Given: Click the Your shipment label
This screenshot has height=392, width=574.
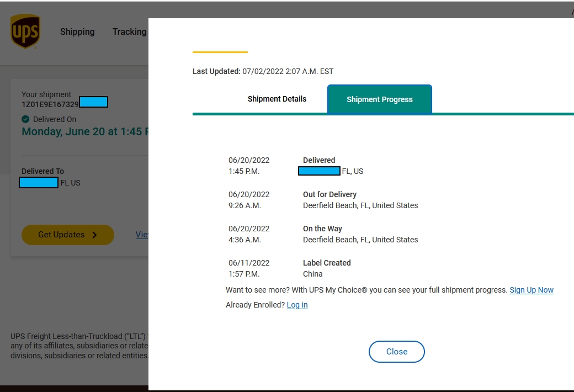Looking at the screenshot, I should click(46, 94).
